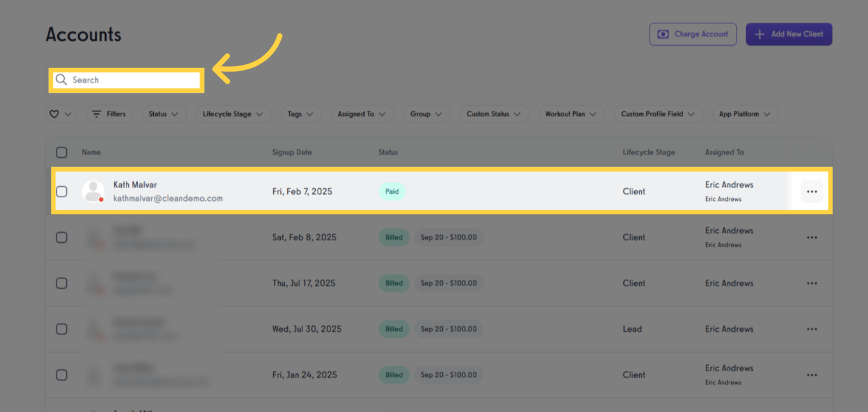Click the Paid status badge for Kath Malvar
This screenshot has width=868, height=412.
pyautogui.click(x=392, y=191)
